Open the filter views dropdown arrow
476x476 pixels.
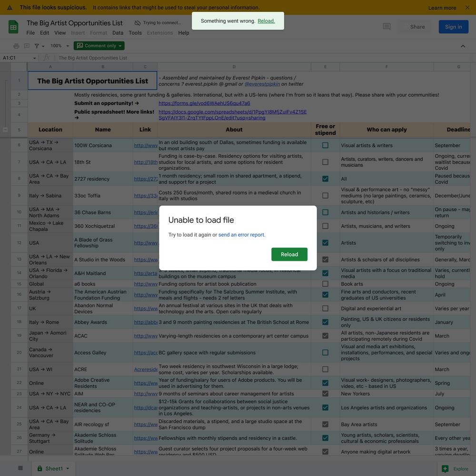click(x=43, y=46)
